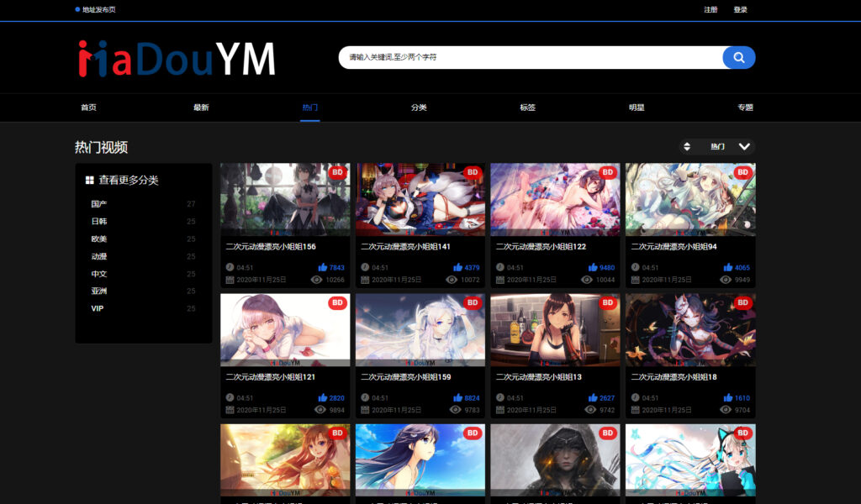Click the red BD badge on 二次元动漫漂亮小姐姐94
Viewport: 861px width, 504px height.
pos(742,173)
